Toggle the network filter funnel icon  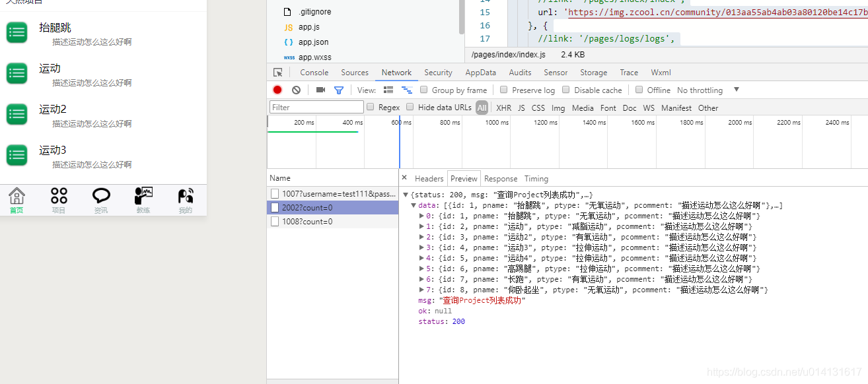pyautogui.click(x=339, y=90)
